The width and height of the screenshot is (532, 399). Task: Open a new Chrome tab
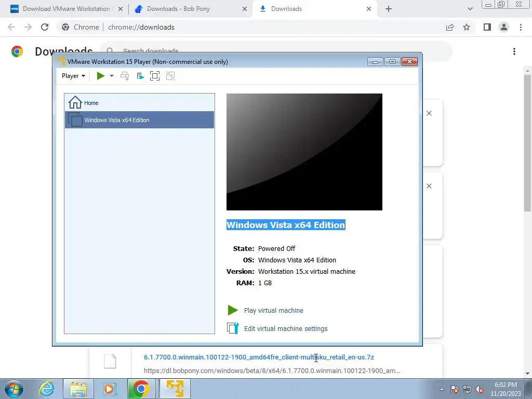(x=389, y=9)
